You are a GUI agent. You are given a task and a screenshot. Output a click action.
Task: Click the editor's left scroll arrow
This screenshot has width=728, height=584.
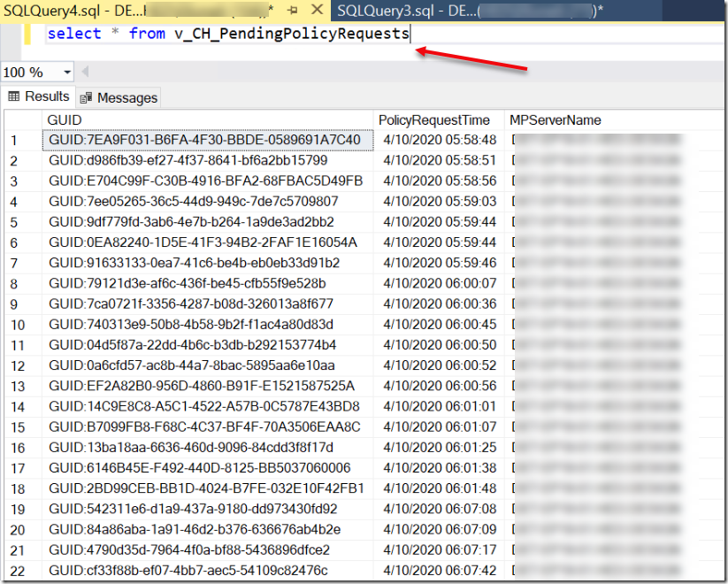click(86, 72)
